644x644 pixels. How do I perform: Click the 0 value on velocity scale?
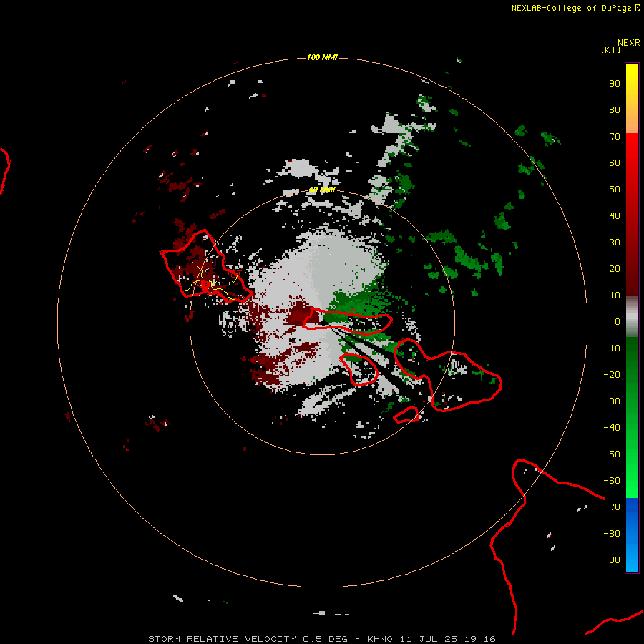[x=618, y=322]
